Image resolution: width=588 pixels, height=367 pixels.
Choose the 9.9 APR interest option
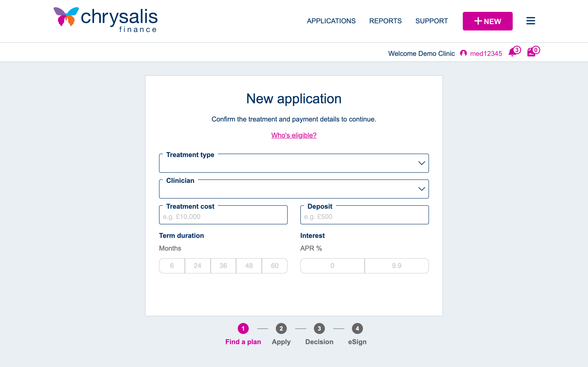[x=397, y=266]
